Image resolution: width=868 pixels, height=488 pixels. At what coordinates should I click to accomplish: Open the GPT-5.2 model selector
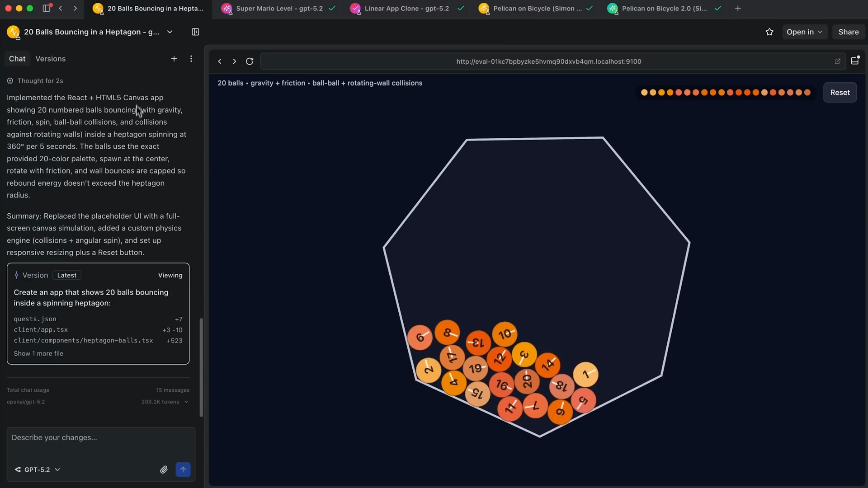click(x=38, y=469)
